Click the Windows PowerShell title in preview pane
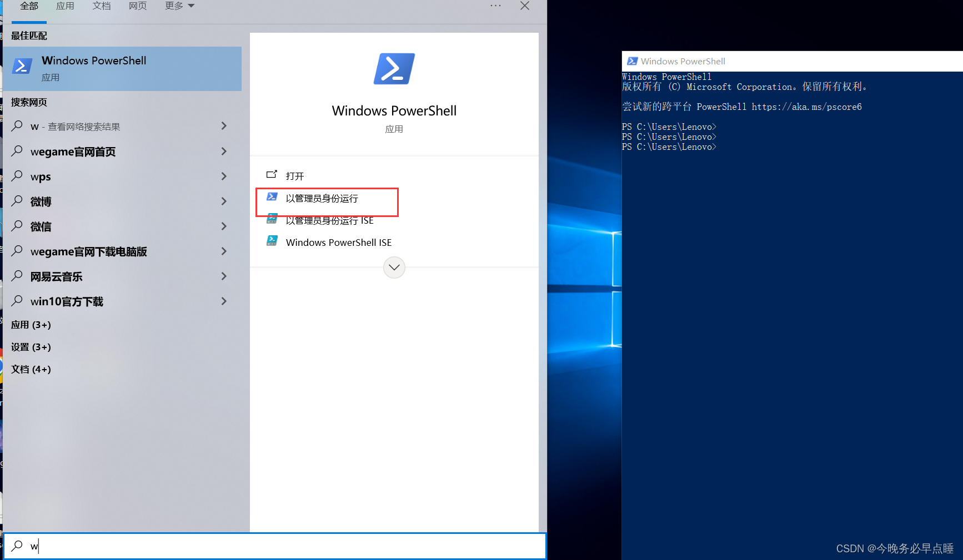 394,110
